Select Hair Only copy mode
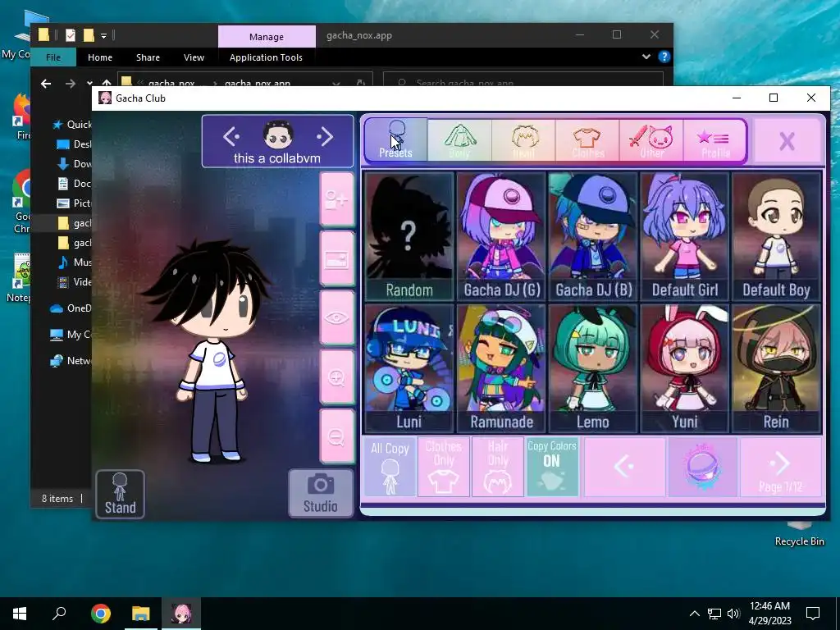This screenshot has height=630, width=840. [498, 467]
